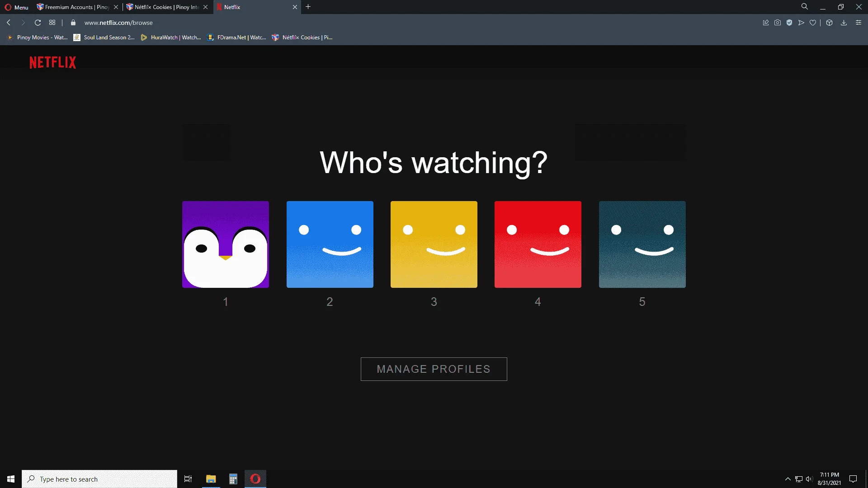Open the Downloads icon
Screen dimensions: 868x488
(844, 23)
